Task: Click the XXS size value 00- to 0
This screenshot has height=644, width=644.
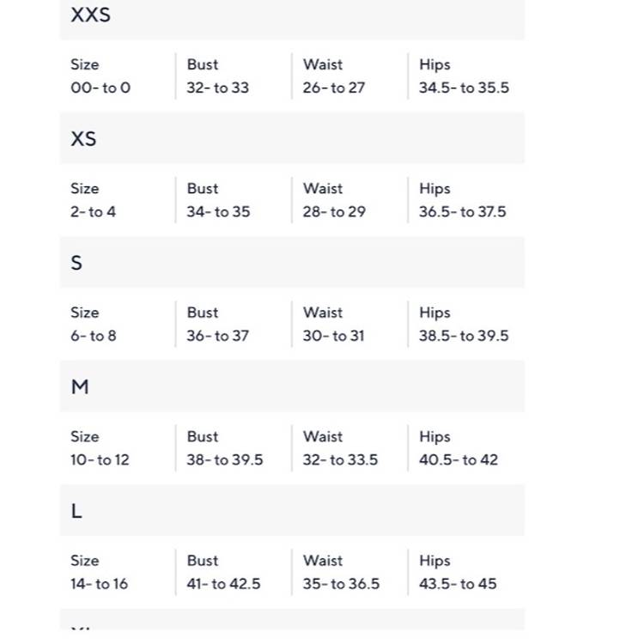Action: coord(100,88)
